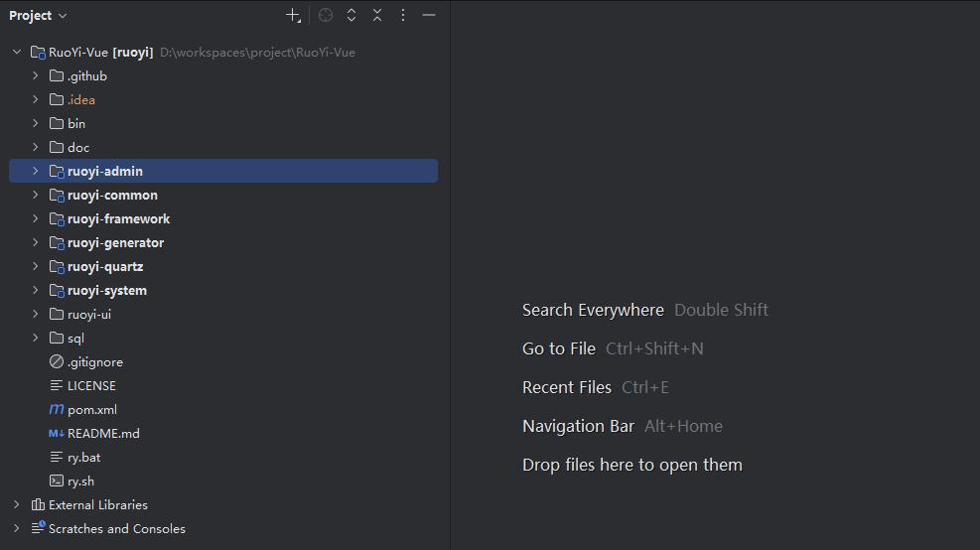Click the New File or Directory plus icon

pyautogui.click(x=293, y=15)
